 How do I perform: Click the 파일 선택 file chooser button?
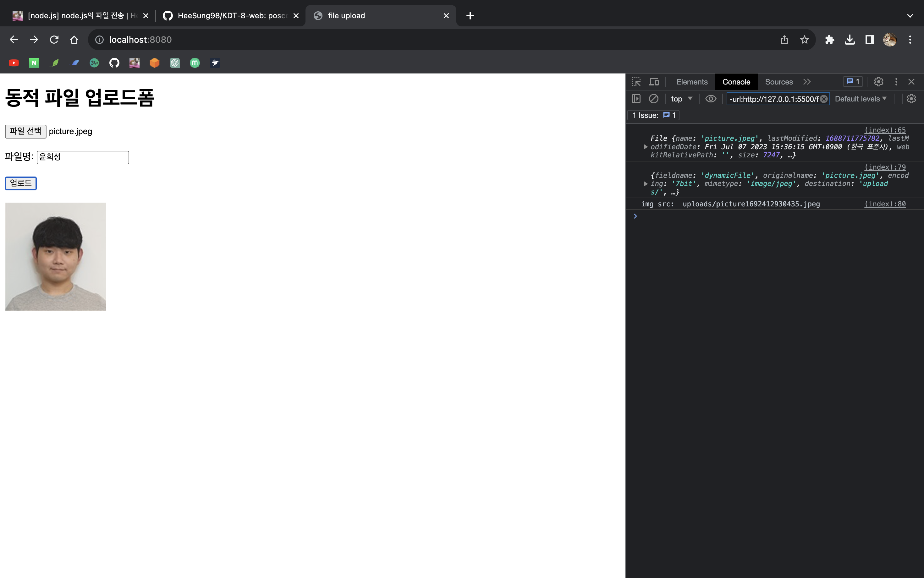coord(26,132)
